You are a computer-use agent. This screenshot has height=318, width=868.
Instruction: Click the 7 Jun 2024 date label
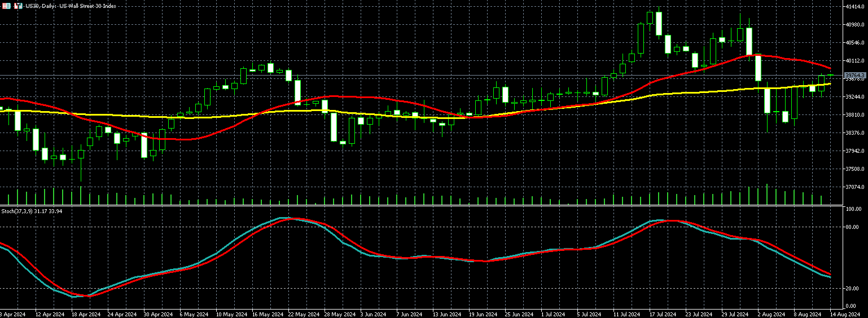409,314
